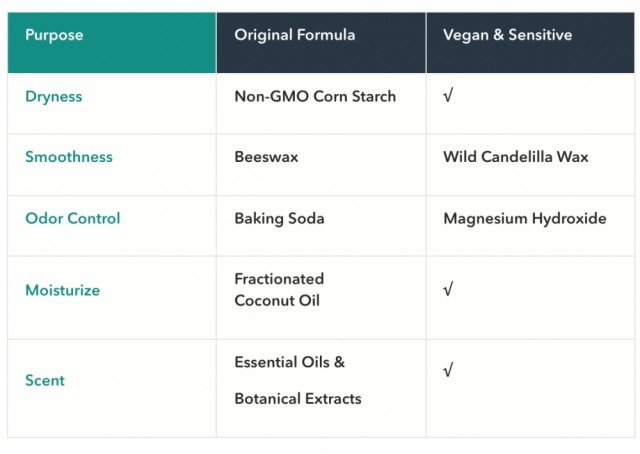Select the Moisturize row label
The width and height of the screenshot is (640, 454).
tap(62, 290)
